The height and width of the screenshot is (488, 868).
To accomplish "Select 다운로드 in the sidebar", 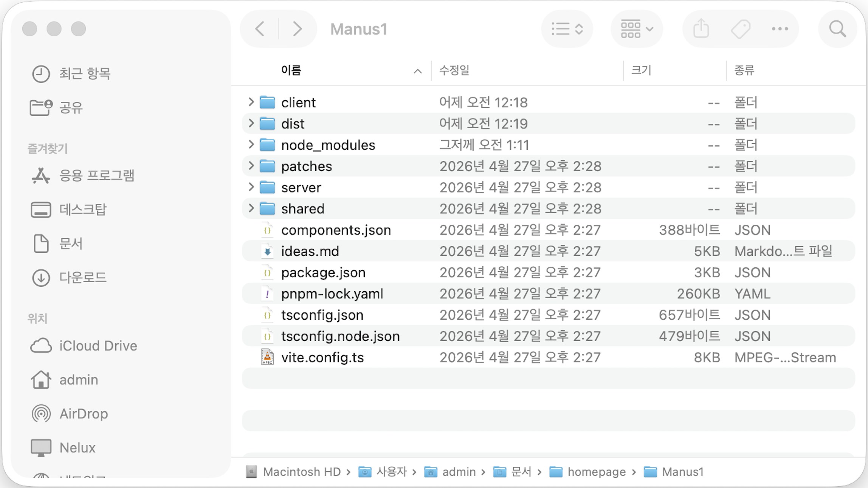I will tap(82, 277).
